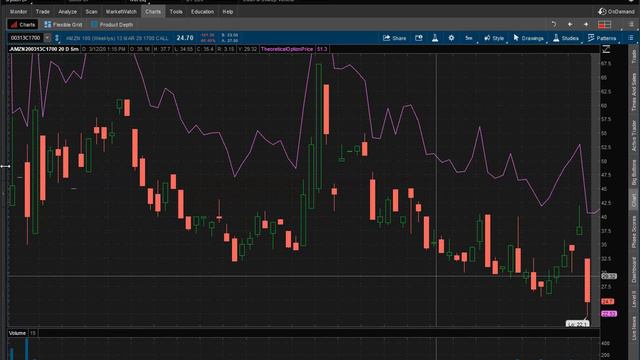Switch to the Analyze tab
Image resolution: width=640 pixels, height=360 pixels.
click(x=67, y=12)
